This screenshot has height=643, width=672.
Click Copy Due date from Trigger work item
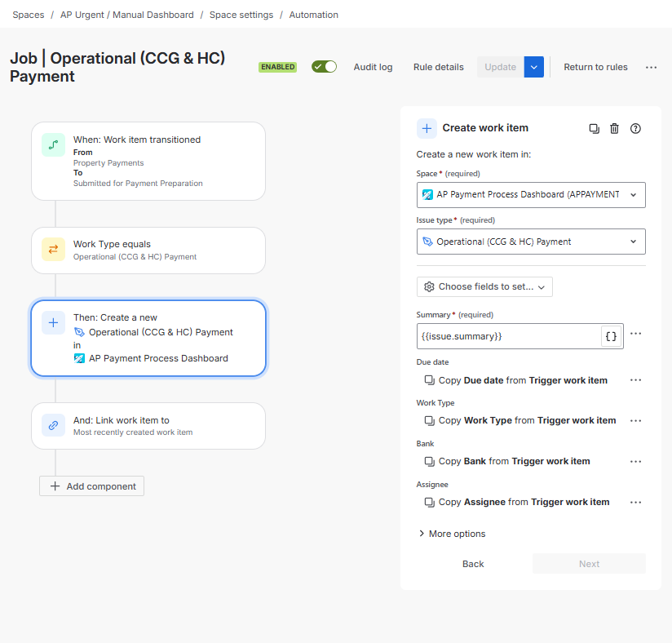(523, 380)
